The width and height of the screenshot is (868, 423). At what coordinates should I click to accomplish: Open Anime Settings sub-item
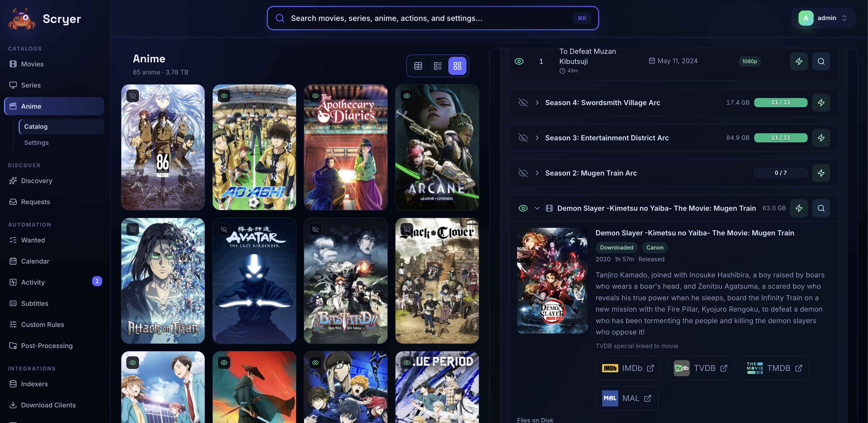click(61, 143)
